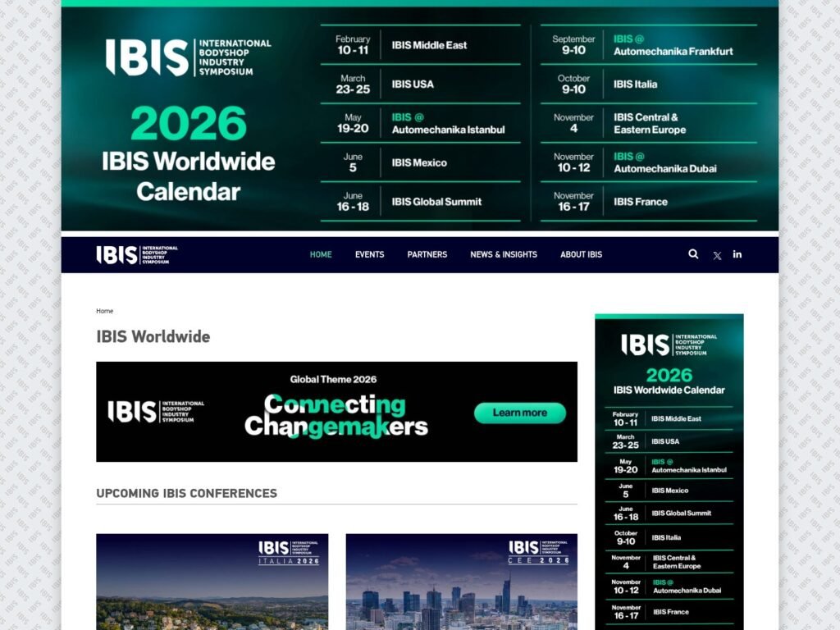
Task: Click 'IBIS USA' in top banner
Action: pyautogui.click(x=413, y=84)
